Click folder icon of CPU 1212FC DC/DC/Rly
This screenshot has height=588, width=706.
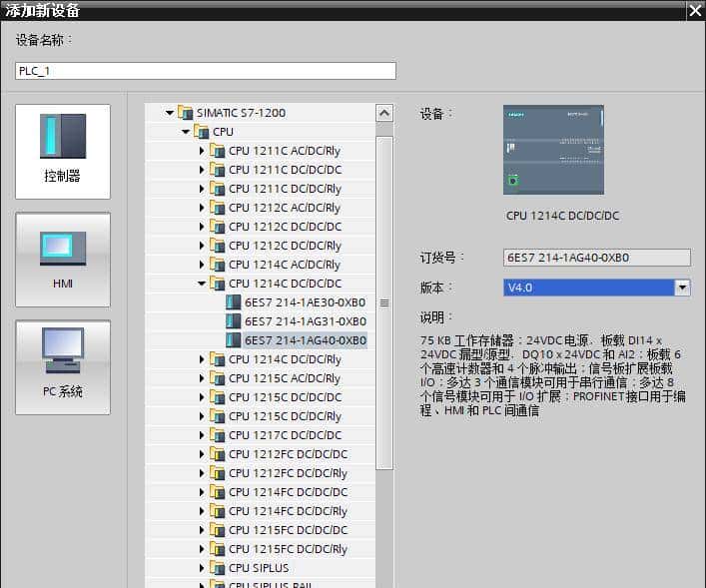click(218, 472)
